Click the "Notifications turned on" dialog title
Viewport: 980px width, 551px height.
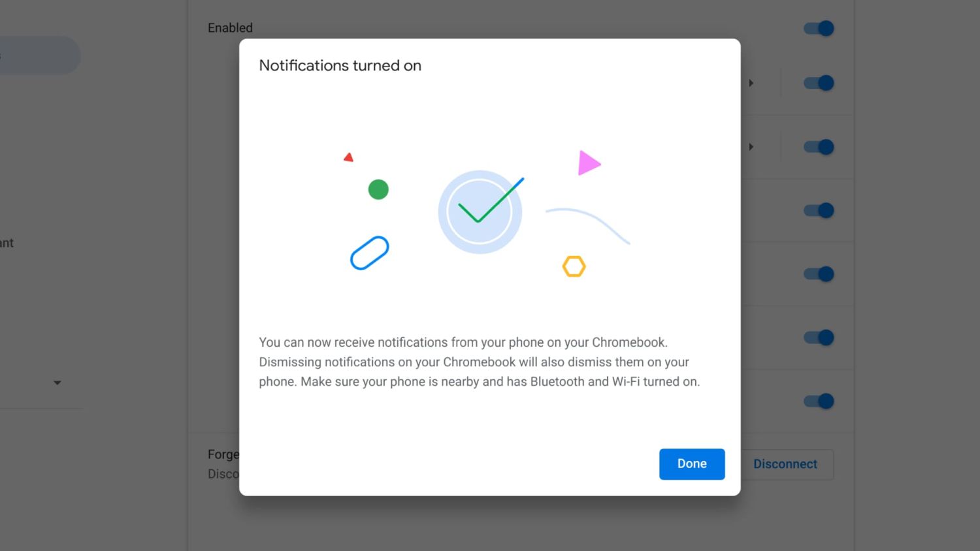[x=340, y=65]
